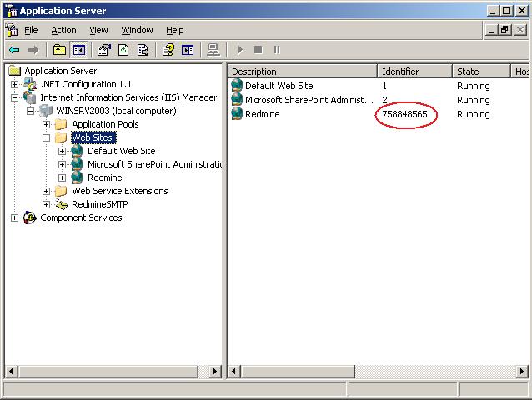
Task: Select Web Service Extensions in tree
Action: 119,191
